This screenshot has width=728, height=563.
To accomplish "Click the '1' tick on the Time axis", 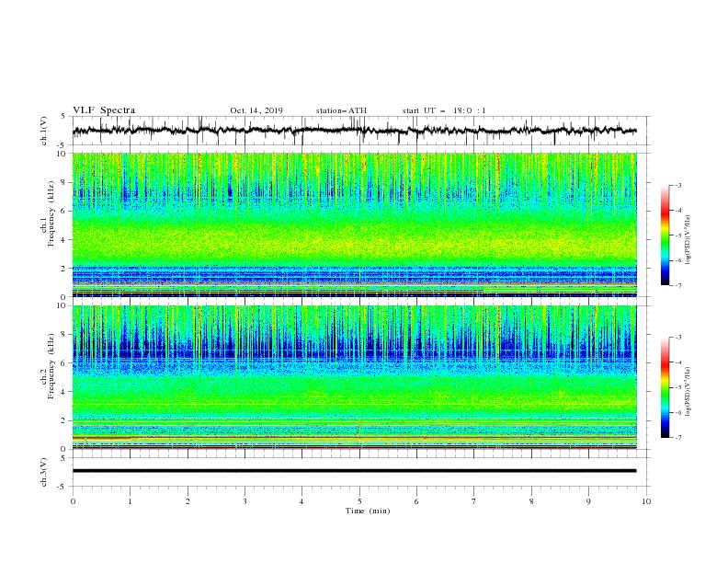I will [130, 501].
